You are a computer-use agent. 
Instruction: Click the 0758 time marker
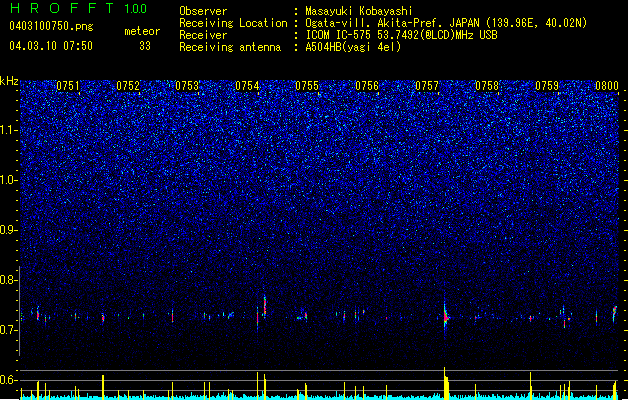click(x=487, y=86)
